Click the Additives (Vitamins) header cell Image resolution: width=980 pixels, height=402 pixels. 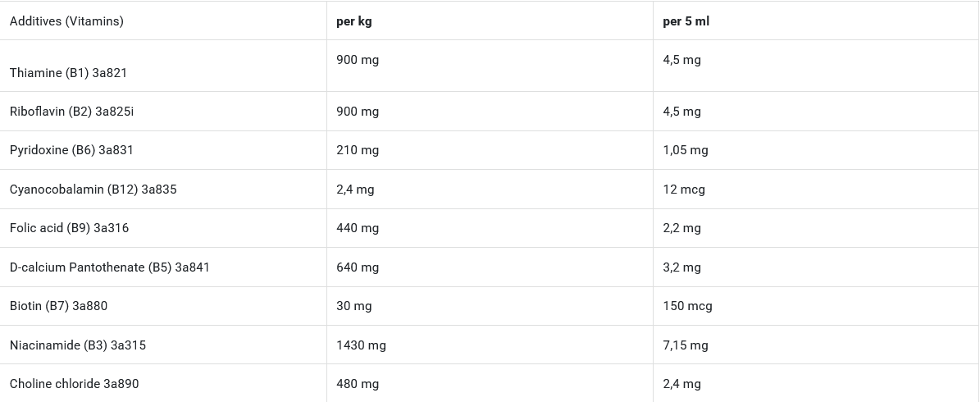[66, 21]
